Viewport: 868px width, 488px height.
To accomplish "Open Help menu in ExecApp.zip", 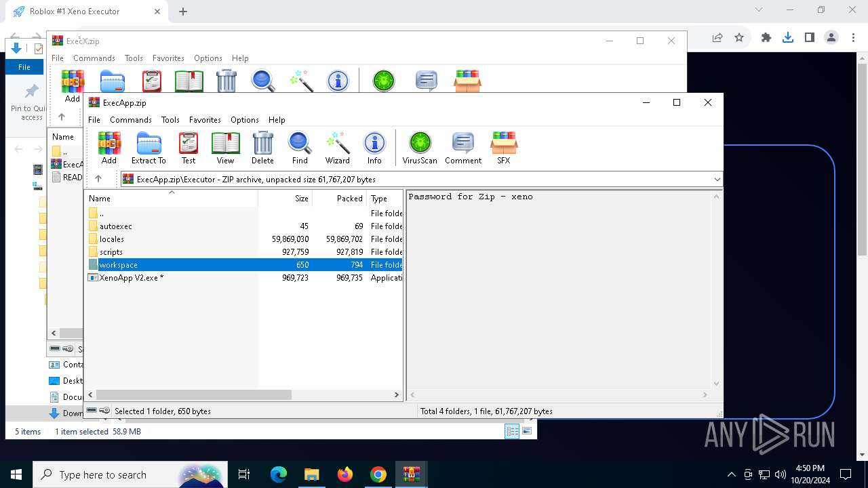I will (x=277, y=119).
